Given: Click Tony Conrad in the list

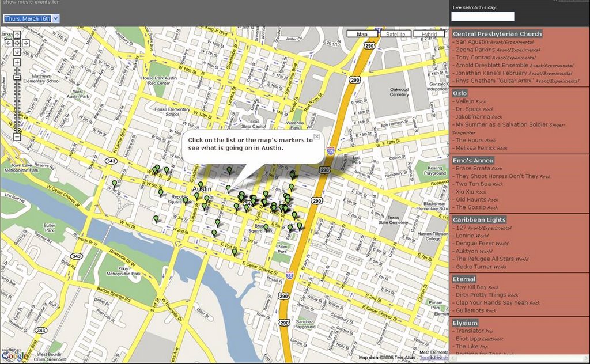Looking at the screenshot, I should pos(473,58).
